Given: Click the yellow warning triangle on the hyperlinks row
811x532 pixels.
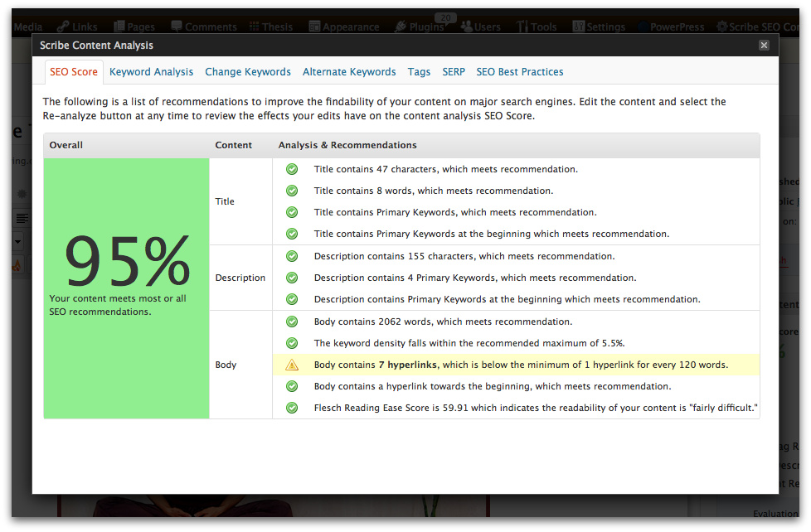Looking at the screenshot, I should coord(292,365).
